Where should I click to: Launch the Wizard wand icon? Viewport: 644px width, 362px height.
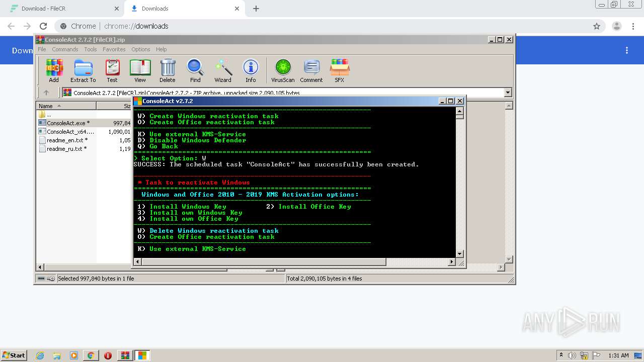point(223,71)
